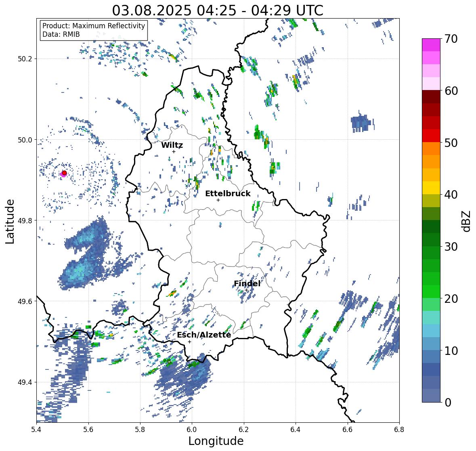The image size is (476, 451).
Task: Pick the magenta top colorbar segment
Action: point(431,45)
